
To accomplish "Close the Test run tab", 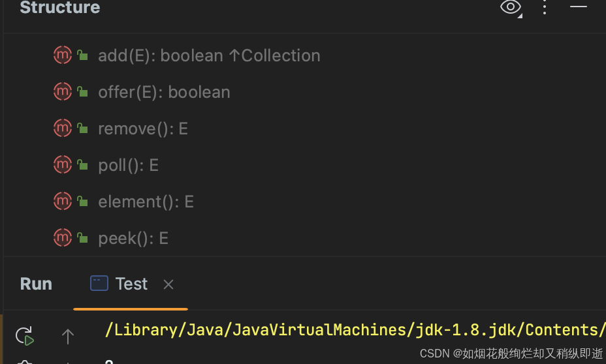I will 168,284.
